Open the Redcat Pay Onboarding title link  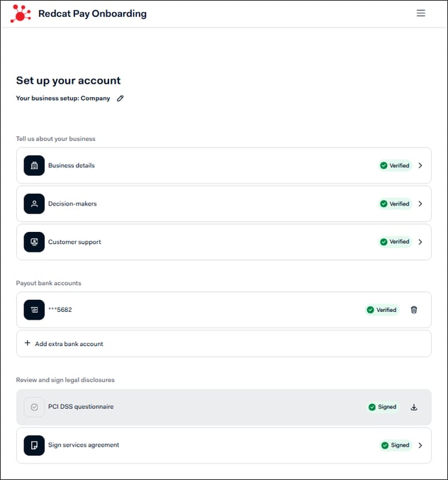tap(92, 13)
